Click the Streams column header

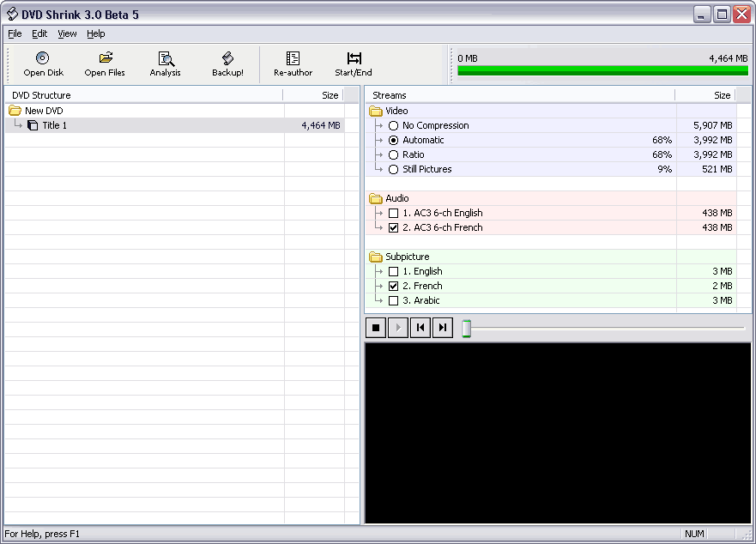520,95
